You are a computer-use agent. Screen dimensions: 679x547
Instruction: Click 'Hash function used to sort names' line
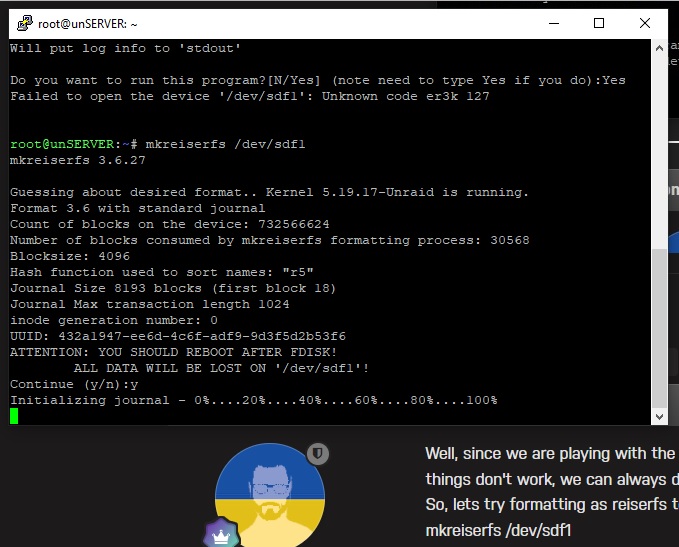click(x=162, y=272)
